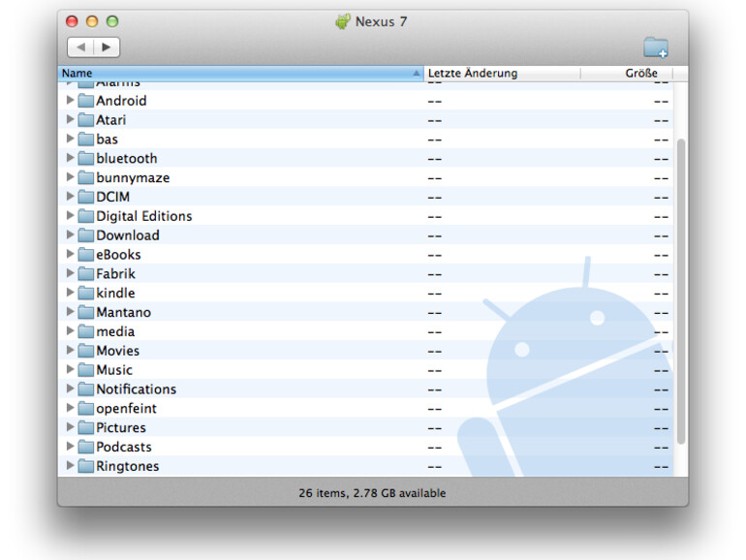Click the Atari folder icon
746x560 pixels.
[x=85, y=120]
